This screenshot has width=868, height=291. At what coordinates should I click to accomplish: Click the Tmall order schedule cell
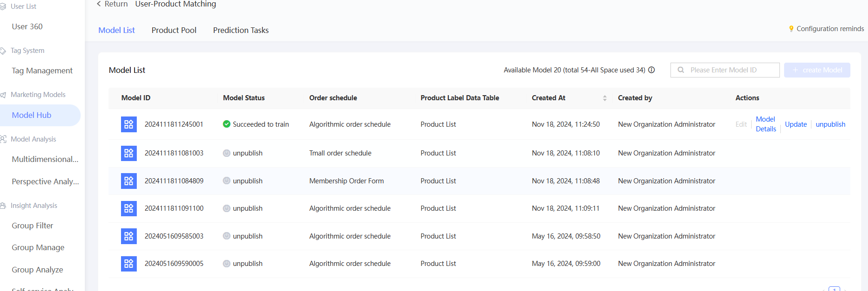(x=340, y=153)
